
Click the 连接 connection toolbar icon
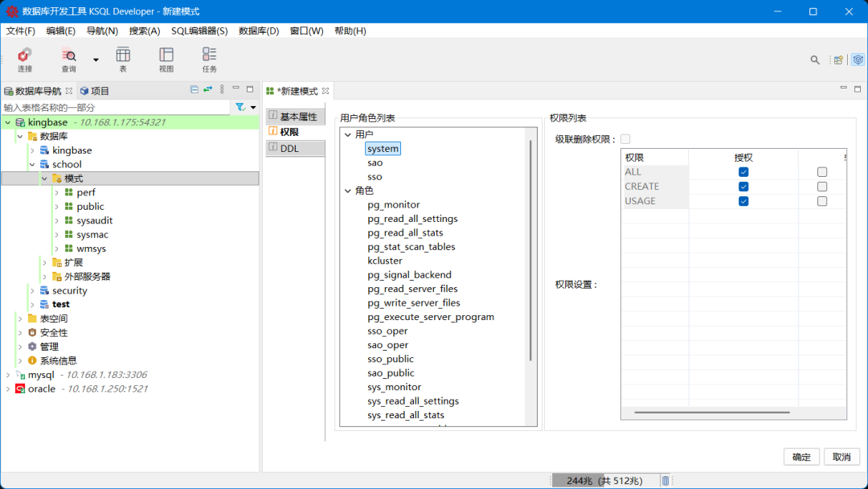pyautogui.click(x=24, y=60)
